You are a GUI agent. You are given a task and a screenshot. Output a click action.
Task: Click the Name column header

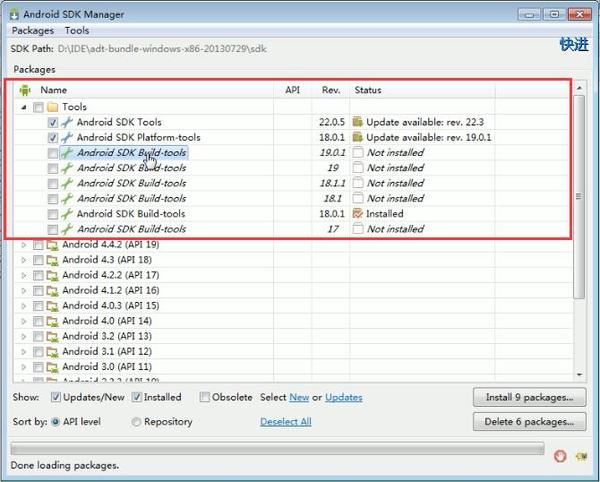(143, 90)
